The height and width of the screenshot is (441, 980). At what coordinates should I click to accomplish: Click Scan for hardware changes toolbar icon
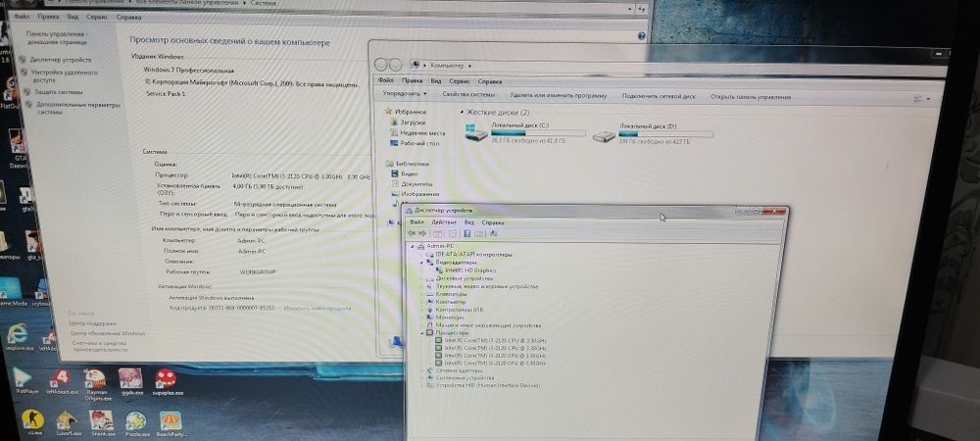click(x=494, y=233)
